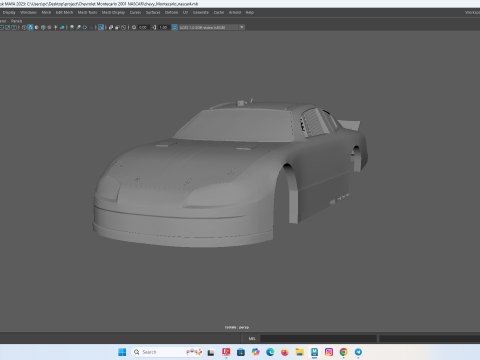
Task: Click the Exposure reset icon
Action: [134, 27]
